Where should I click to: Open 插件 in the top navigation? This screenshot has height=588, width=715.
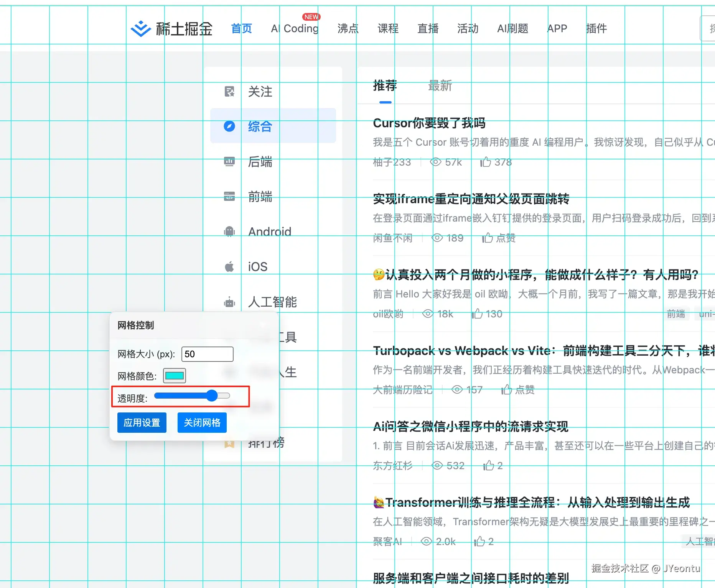coord(596,28)
